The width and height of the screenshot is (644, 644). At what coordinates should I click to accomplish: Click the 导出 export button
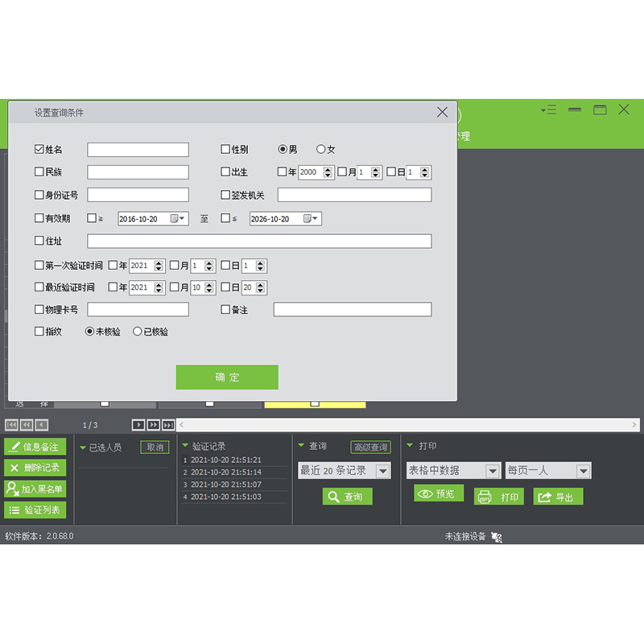tap(558, 497)
